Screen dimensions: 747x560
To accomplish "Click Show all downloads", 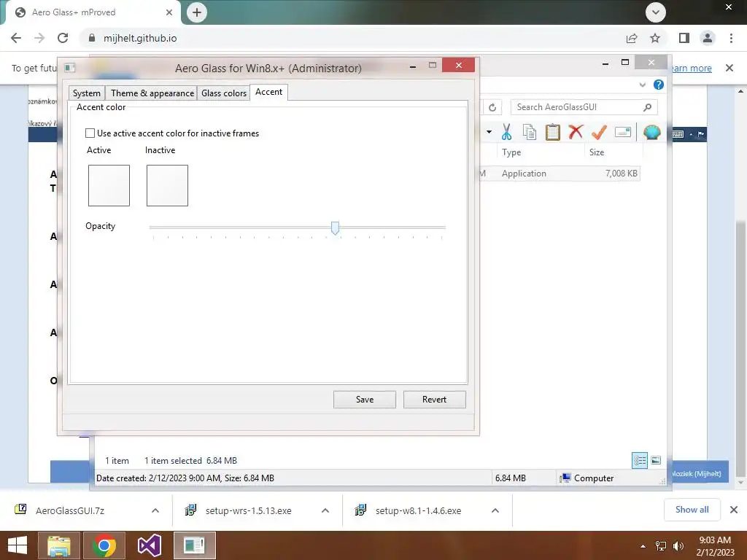I will [x=692, y=510].
